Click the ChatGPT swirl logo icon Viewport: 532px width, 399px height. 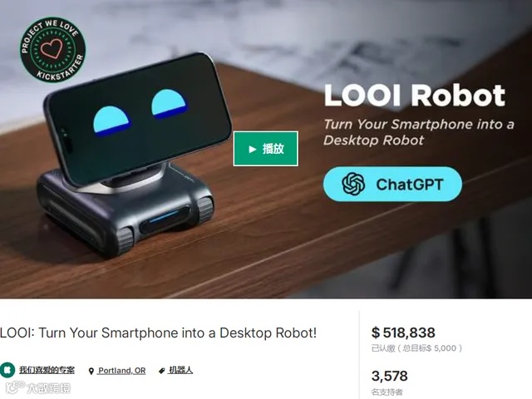(x=353, y=184)
